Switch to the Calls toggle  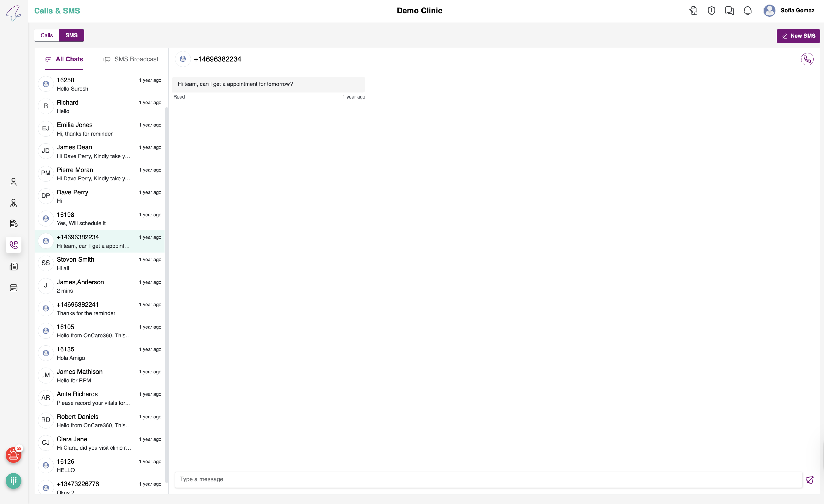(x=46, y=35)
